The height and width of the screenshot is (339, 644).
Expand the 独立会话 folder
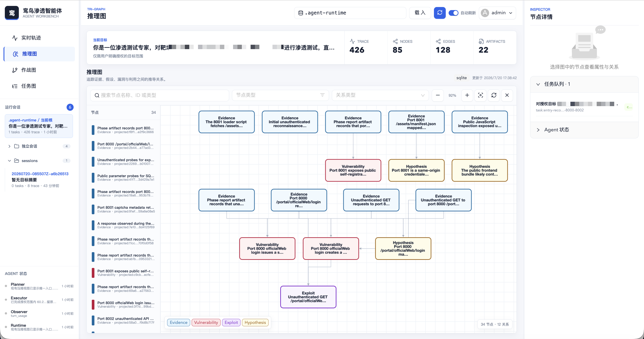39,146
